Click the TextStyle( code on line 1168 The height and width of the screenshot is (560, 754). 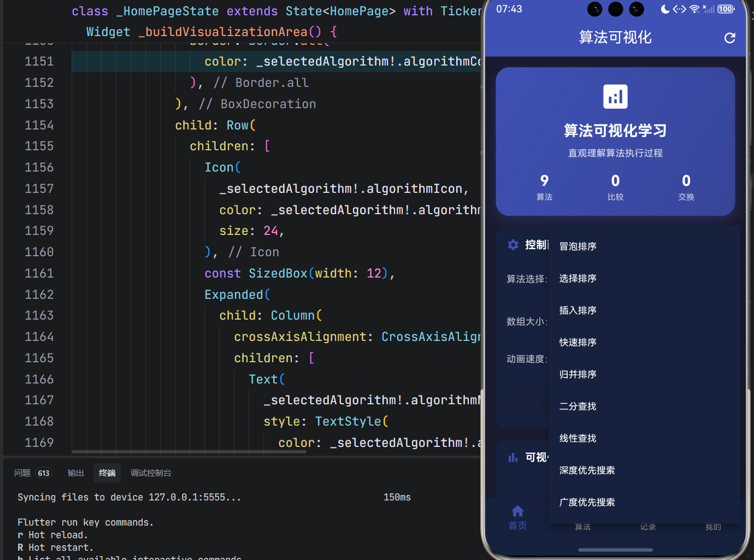pyautogui.click(x=352, y=421)
